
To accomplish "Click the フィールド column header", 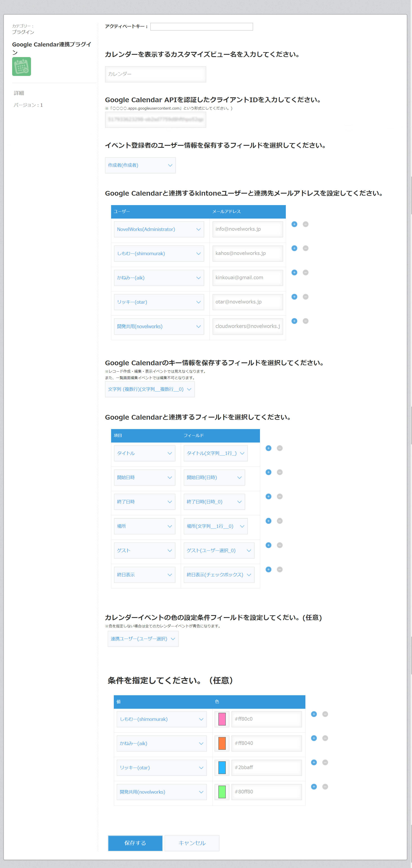I will tap(194, 435).
